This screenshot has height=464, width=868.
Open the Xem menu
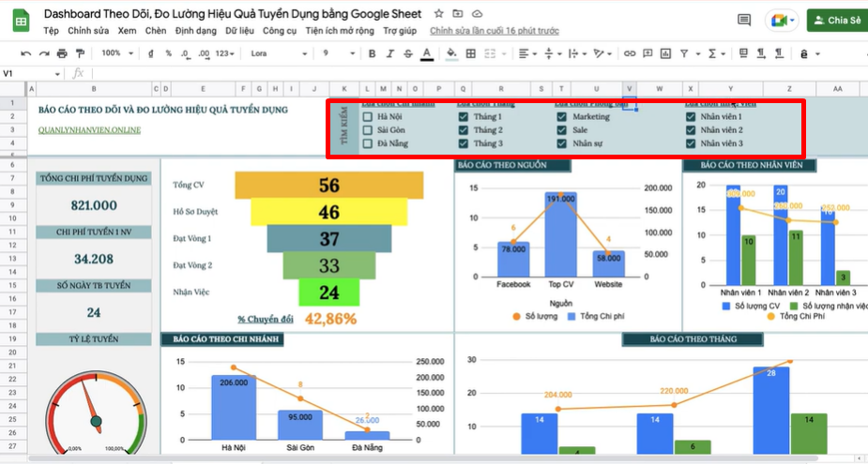[127, 31]
